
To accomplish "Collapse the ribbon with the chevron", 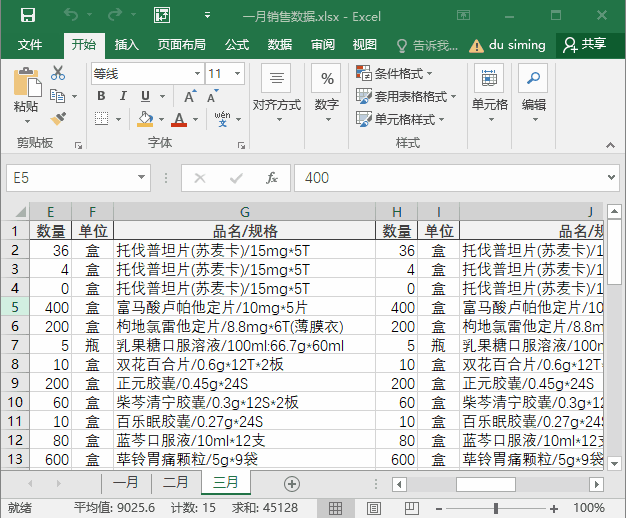I will [610, 145].
